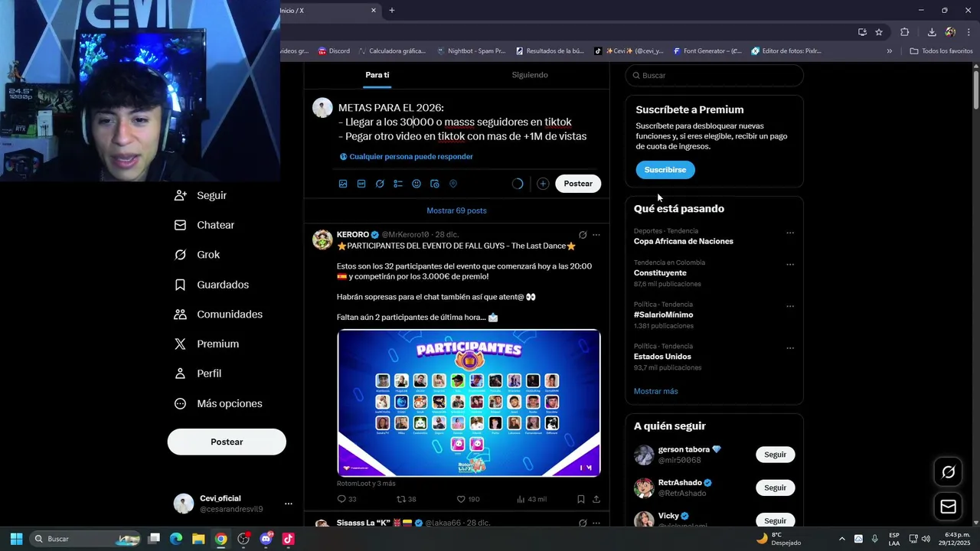Click Mostrar más under trends
The image size is (980, 551).
(655, 391)
